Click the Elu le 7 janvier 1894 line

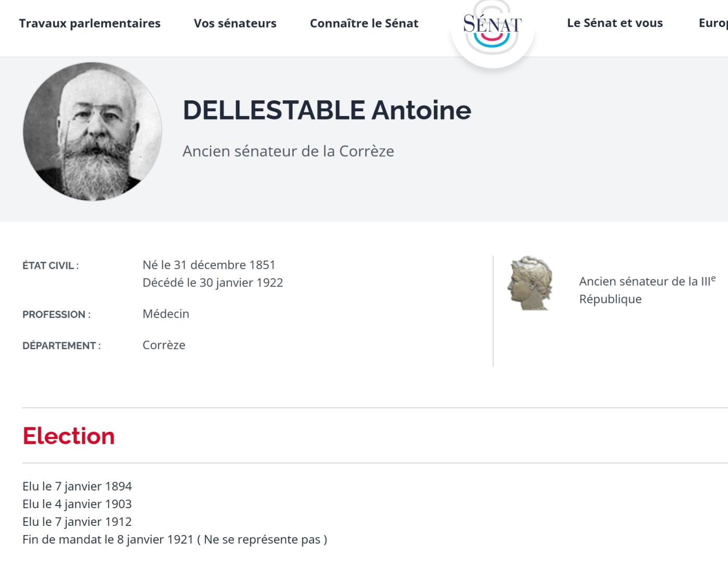[77, 486]
